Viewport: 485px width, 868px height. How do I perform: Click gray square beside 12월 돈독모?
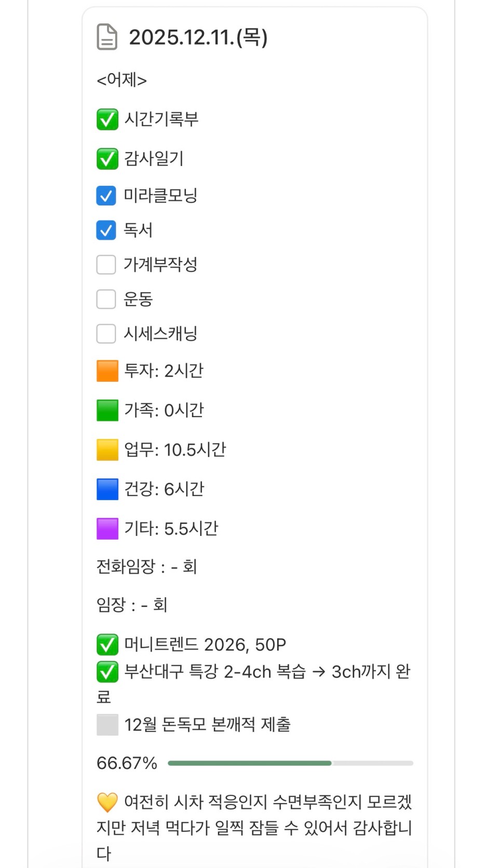107,725
